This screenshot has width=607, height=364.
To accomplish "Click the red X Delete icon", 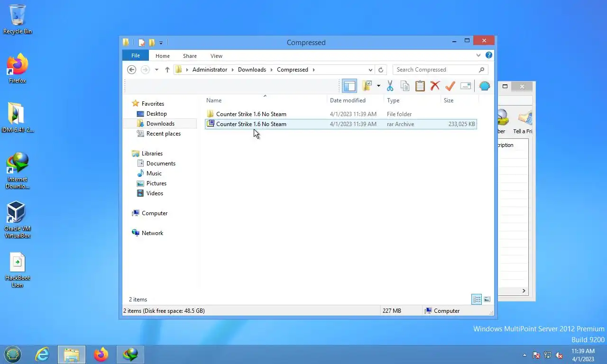I will click(x=435, y=86).
